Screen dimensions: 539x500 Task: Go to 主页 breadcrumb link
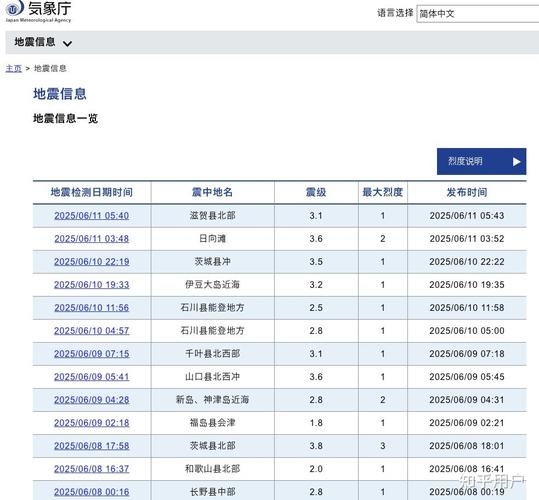(13, 68)
